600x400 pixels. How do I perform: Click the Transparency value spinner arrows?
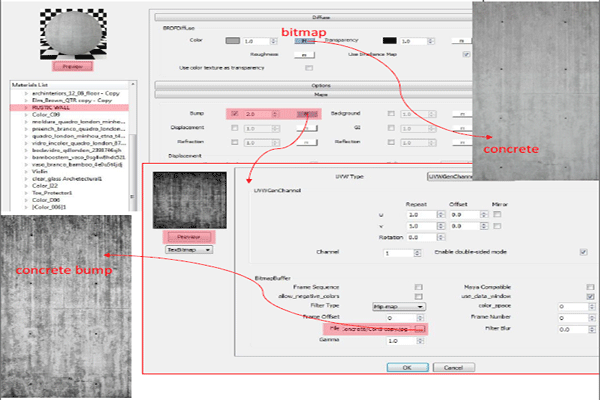(x=431, y=41)
